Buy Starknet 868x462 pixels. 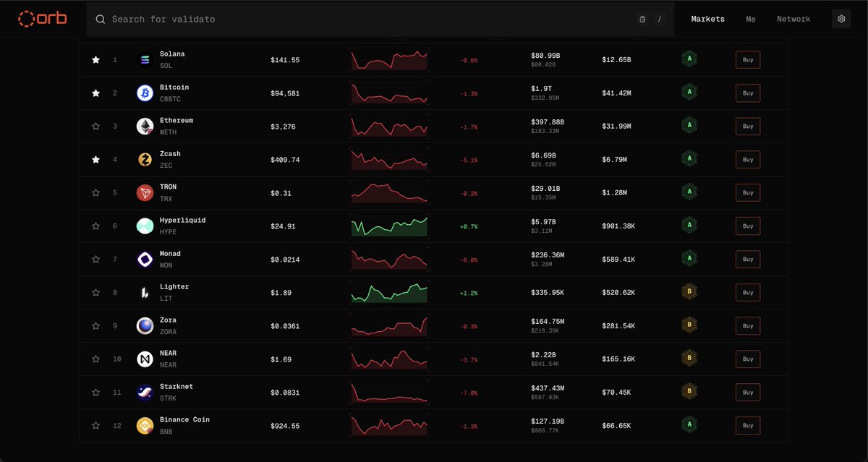coord(748,393)
